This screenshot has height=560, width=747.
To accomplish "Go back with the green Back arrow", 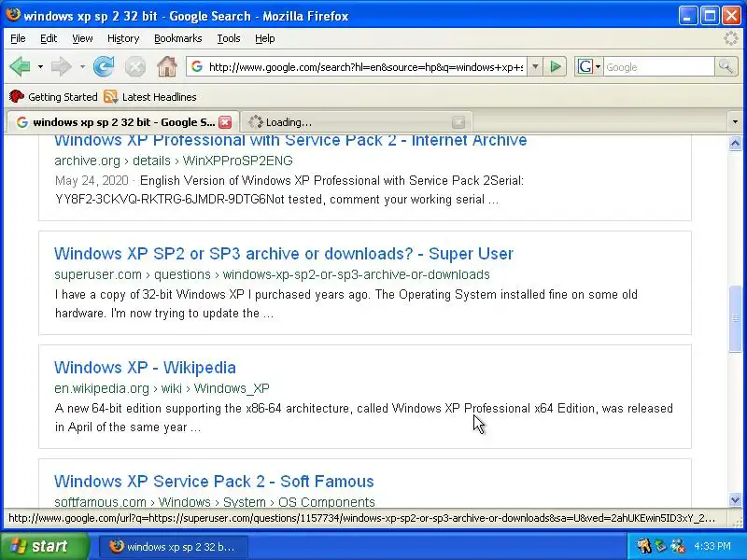I will (20, 66).
